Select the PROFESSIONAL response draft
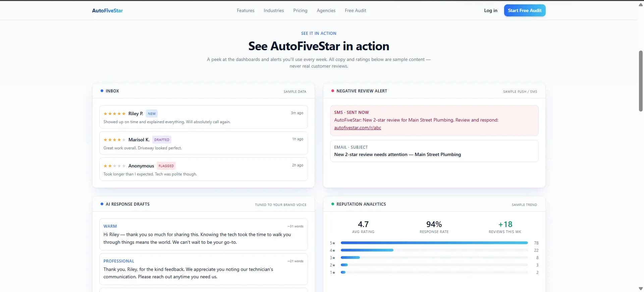Screen dimensions: 644x292 (x=204, y=269)
